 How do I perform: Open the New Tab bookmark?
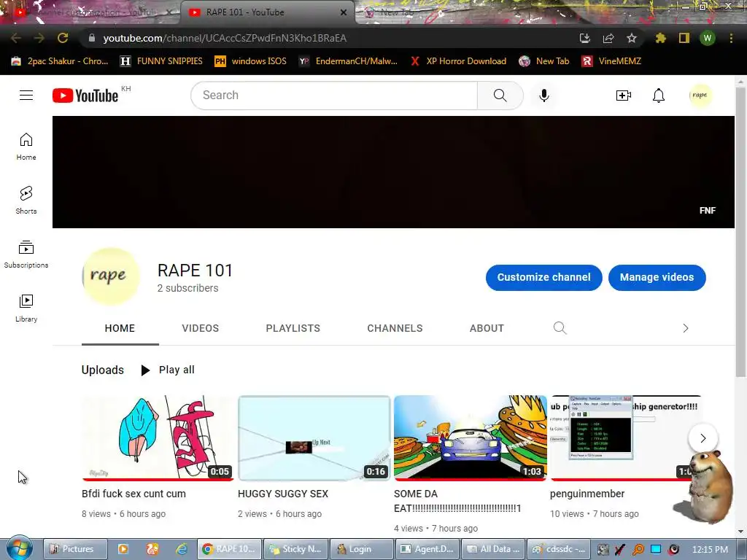click(544, 61)
